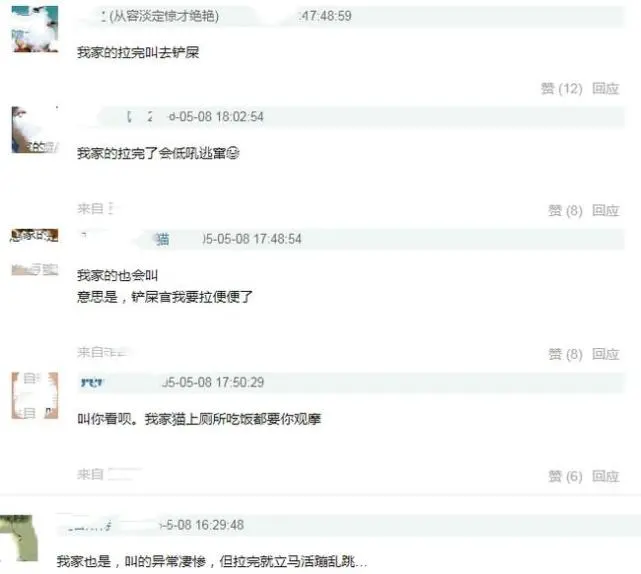
Task: Open the username ending in 猫
Action: tap(162, 239)
